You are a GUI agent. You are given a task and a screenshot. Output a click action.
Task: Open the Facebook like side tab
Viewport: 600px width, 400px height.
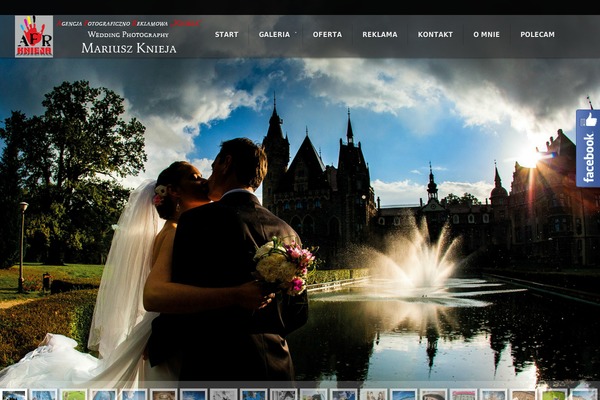588,148
